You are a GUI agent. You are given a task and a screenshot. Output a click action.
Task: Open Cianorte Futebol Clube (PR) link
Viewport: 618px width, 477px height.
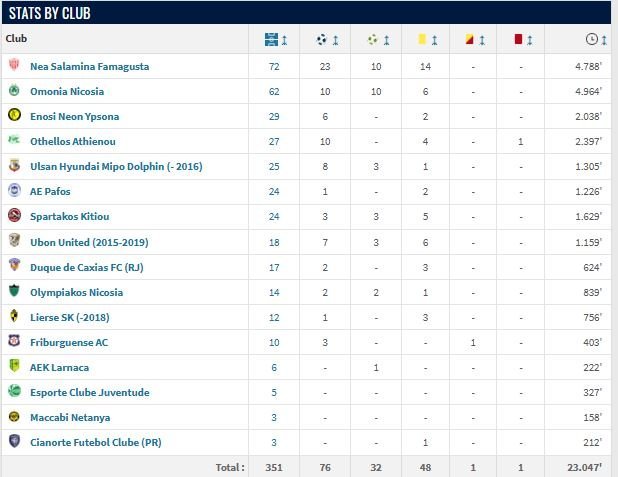tap(96, 442)
